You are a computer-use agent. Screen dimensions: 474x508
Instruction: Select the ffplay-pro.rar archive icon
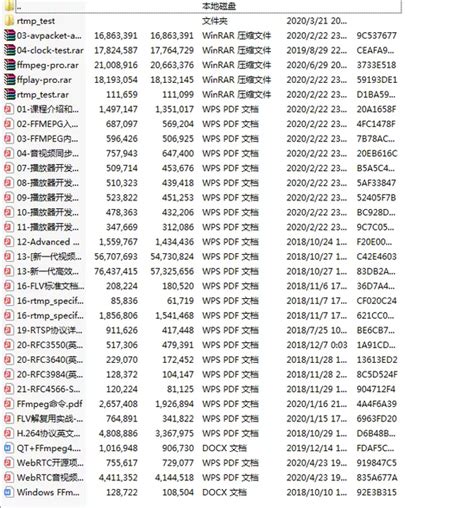(x=9, y=80)
